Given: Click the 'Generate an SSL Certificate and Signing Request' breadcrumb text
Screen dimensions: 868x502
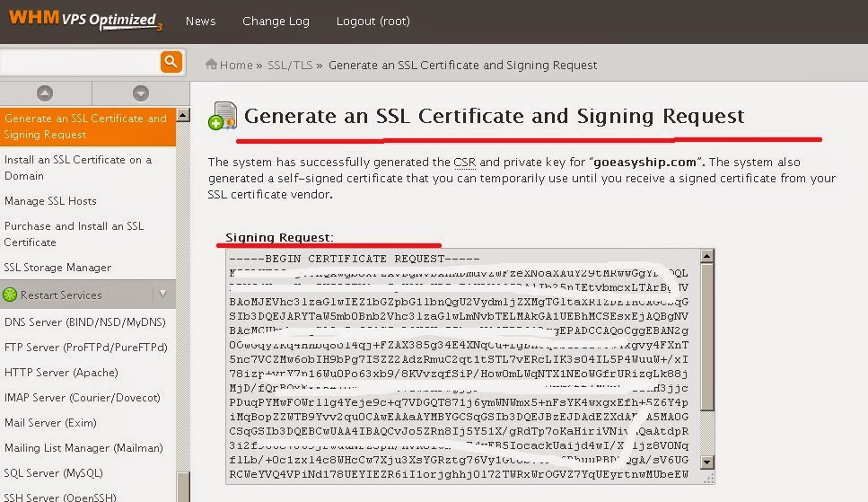Looking at the screenshot, I should tap(463, 65).
